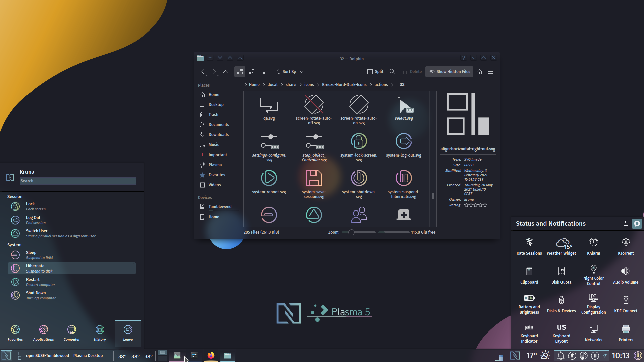Select system-shutdown.svg file

click(359, 178)
